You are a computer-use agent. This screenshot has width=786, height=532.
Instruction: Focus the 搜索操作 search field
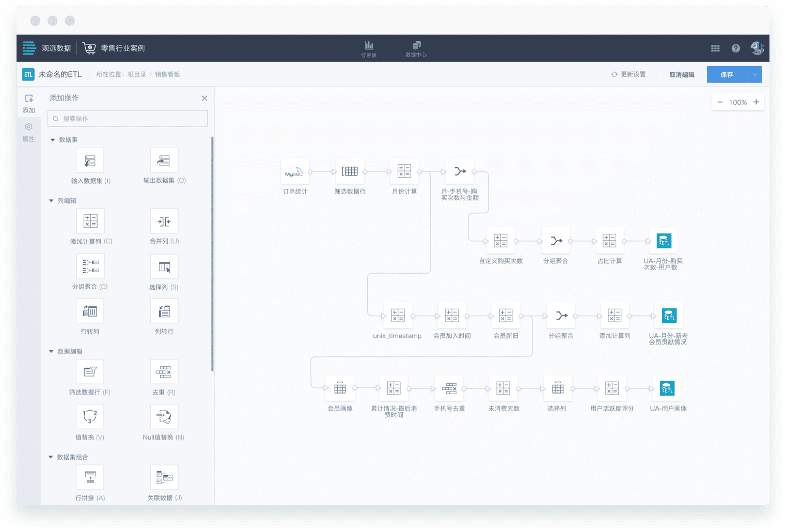(x=128, y=118)
